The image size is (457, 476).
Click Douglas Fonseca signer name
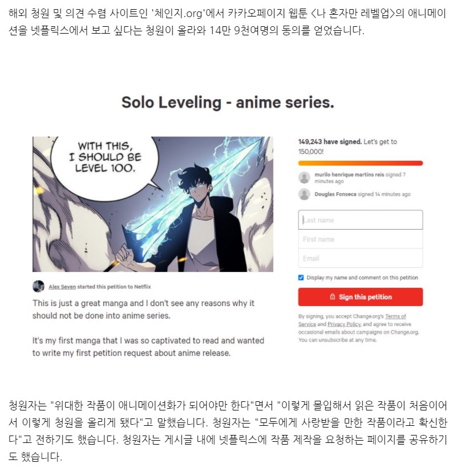pos(335,194)
